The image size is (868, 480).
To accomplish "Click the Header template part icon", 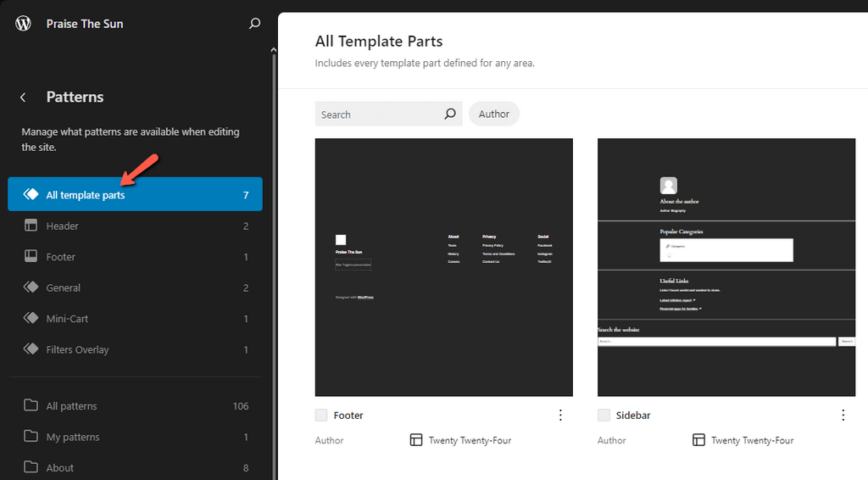I will point(31,226).
